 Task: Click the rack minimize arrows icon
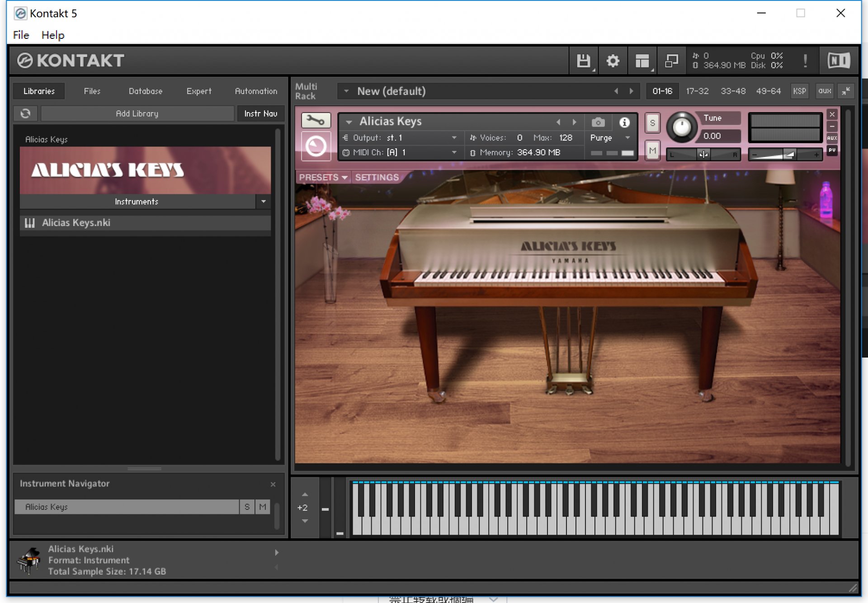coord(845,91)
